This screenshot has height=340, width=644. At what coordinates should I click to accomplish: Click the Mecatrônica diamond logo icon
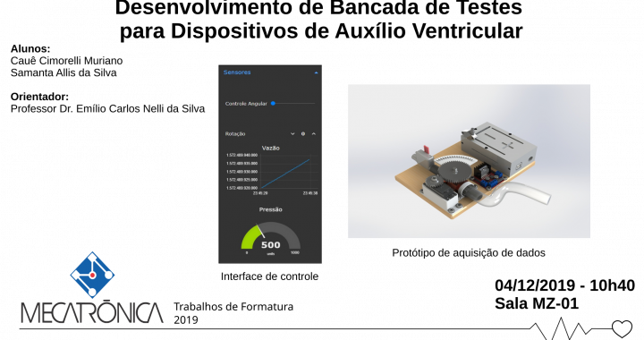point(92,275)
